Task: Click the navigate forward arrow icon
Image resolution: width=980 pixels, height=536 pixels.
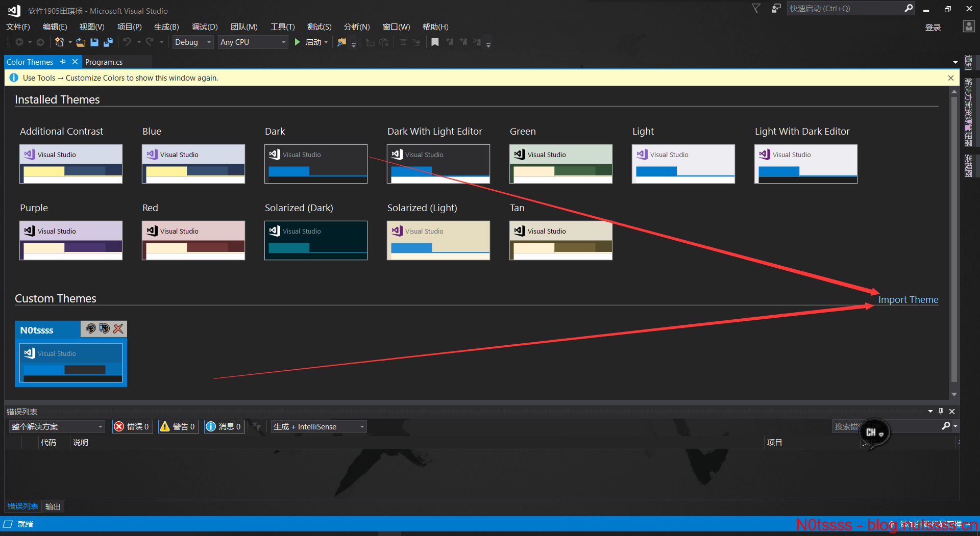Action: (40, 42)
